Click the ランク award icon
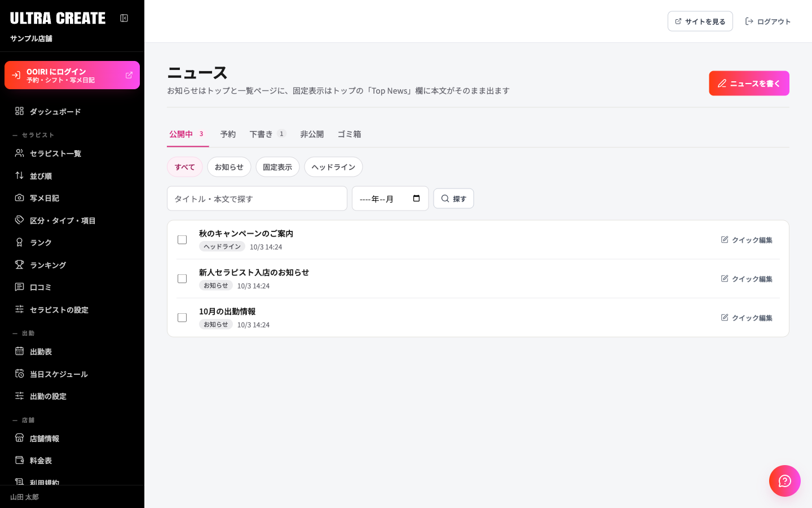812x508 pixels. click(19, 242)
